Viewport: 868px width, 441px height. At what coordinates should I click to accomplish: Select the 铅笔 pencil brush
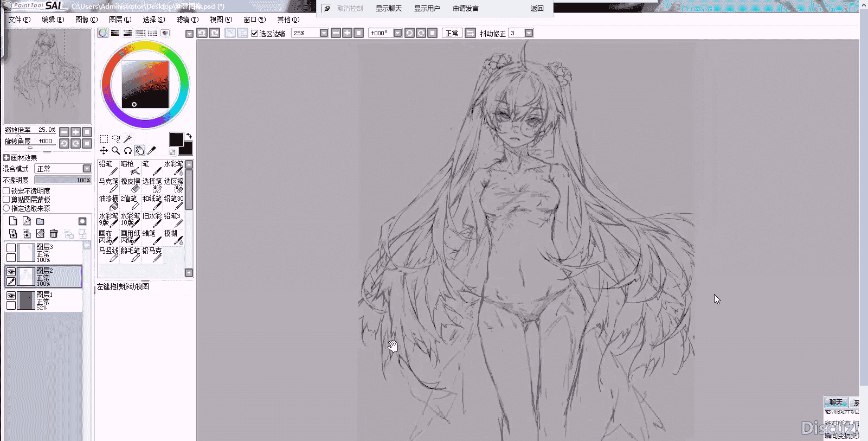point(108,168)
